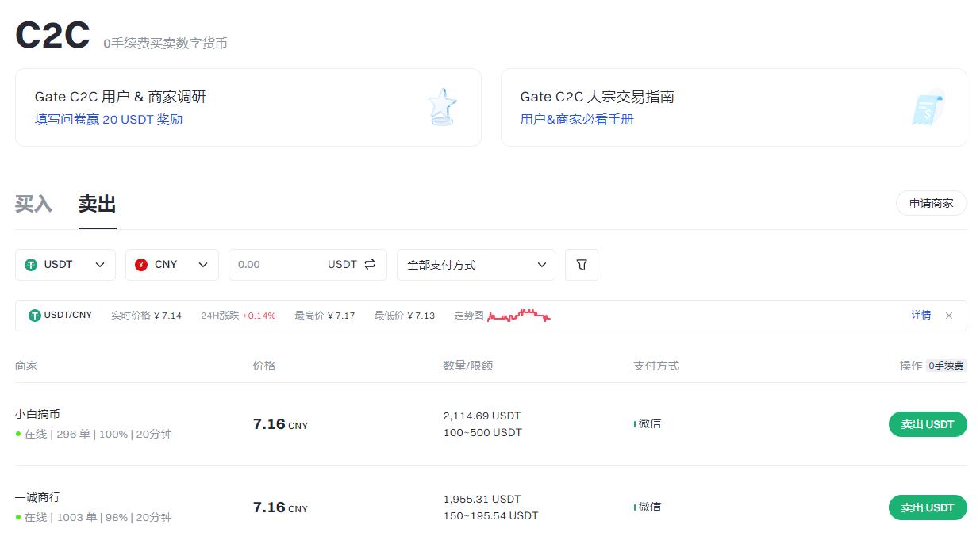Open the 填写问卷赢 20 USDT 奖励 link
The image size is (980, 540).
click(x=109, y=120)
